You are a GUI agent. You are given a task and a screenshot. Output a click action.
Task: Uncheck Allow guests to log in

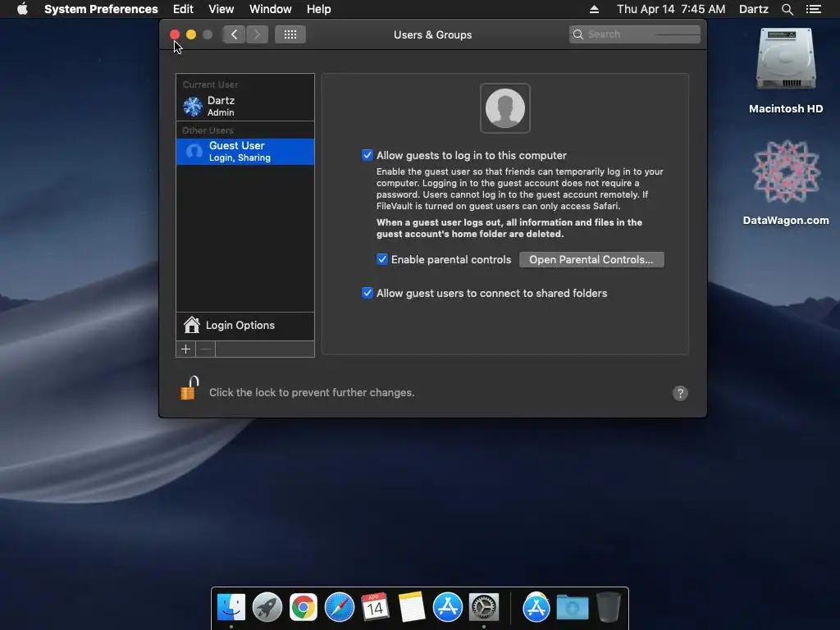[x=367, y=155]
